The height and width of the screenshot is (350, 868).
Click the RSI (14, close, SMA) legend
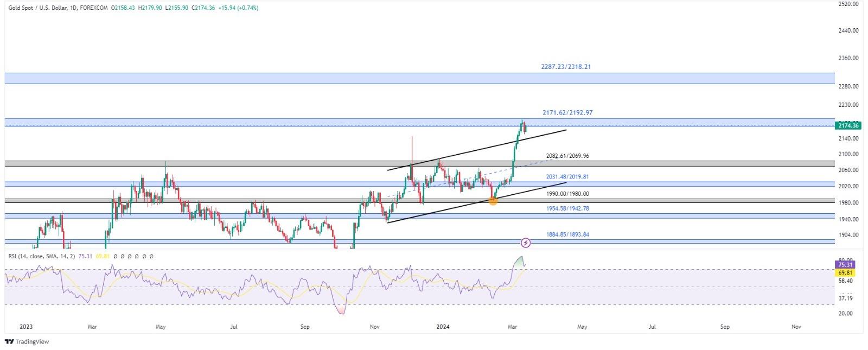point(42,256)
